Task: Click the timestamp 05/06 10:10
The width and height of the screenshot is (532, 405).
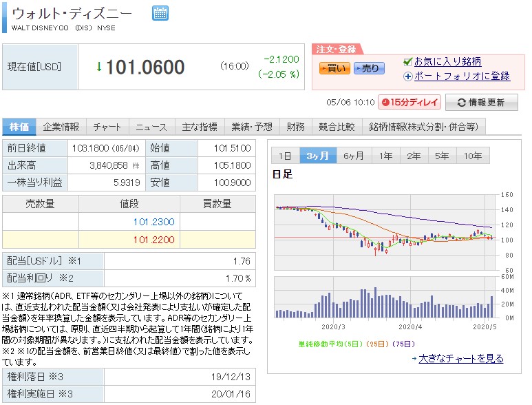Action: click(350, 102)
